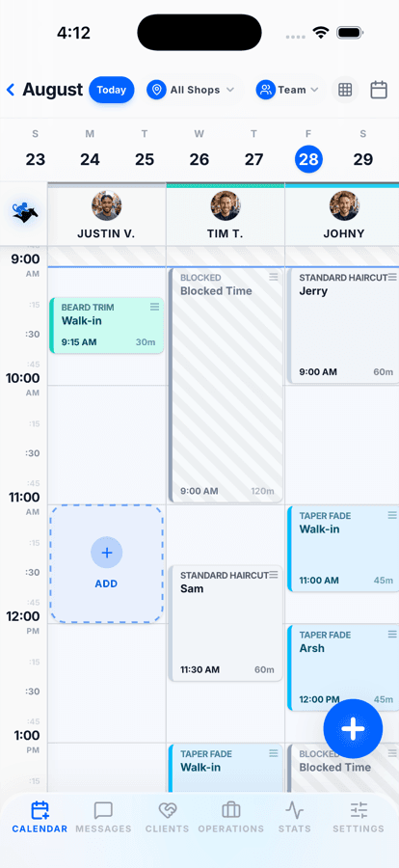Open the All Shops location dropdown

tap(192, 90)
